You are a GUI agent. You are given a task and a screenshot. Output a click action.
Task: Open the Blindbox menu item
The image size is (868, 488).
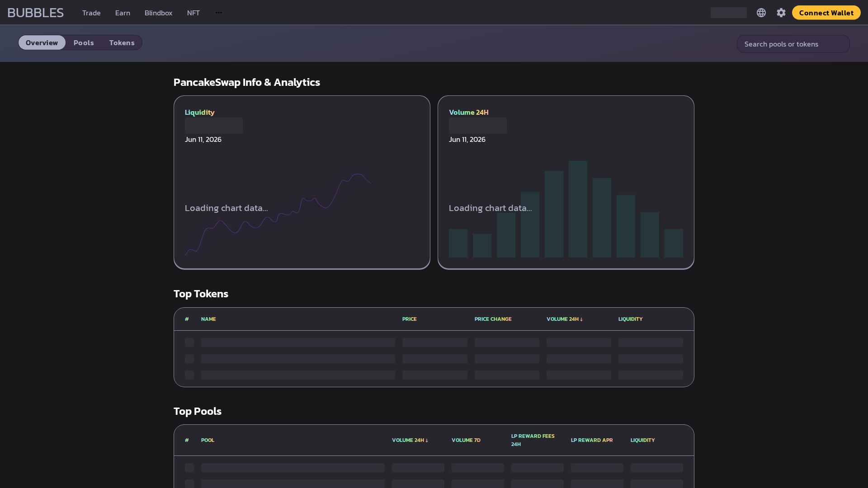pyautogui.click(x=158, y=13)
